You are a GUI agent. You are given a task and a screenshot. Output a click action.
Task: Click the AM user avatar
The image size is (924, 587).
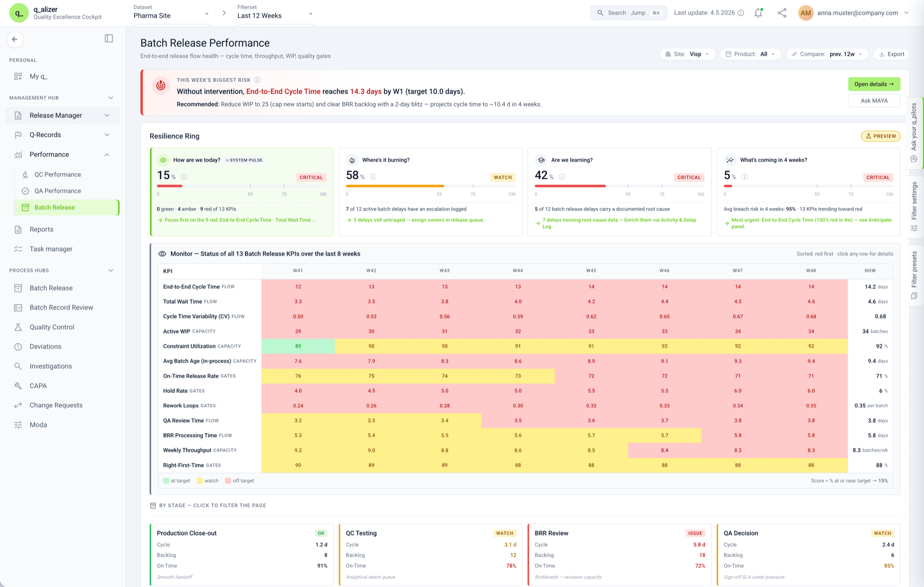(x=806, y=13)
